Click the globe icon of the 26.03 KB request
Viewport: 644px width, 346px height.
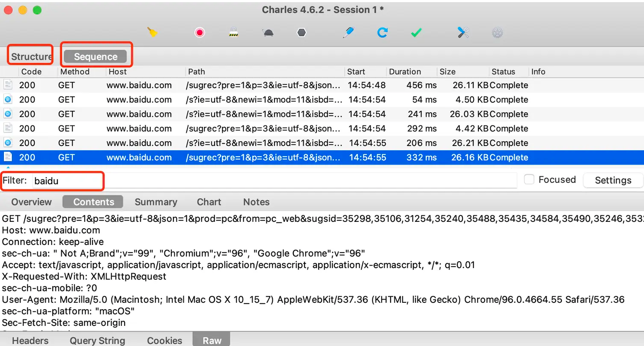pyautogui.click(x=8, y=114)
